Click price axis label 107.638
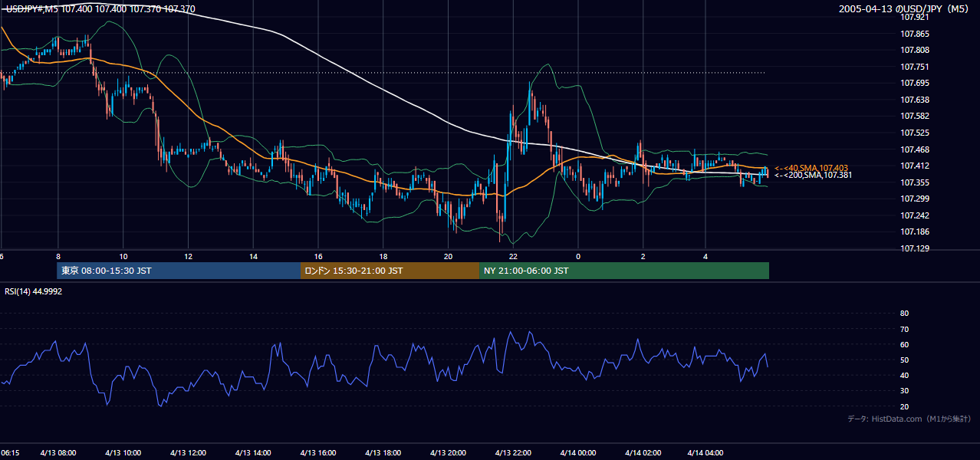 (916, 100)
